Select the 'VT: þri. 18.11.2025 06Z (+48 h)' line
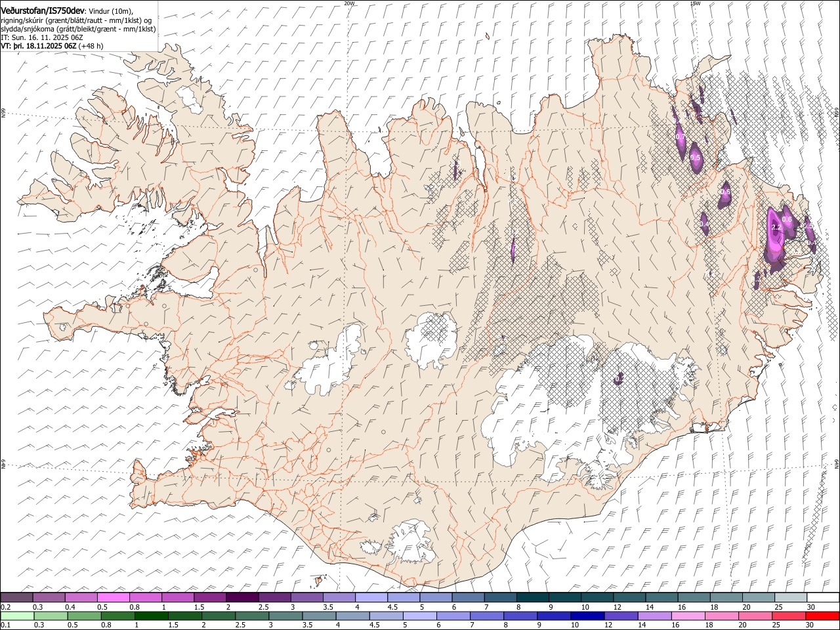 [x=52, y=46]
